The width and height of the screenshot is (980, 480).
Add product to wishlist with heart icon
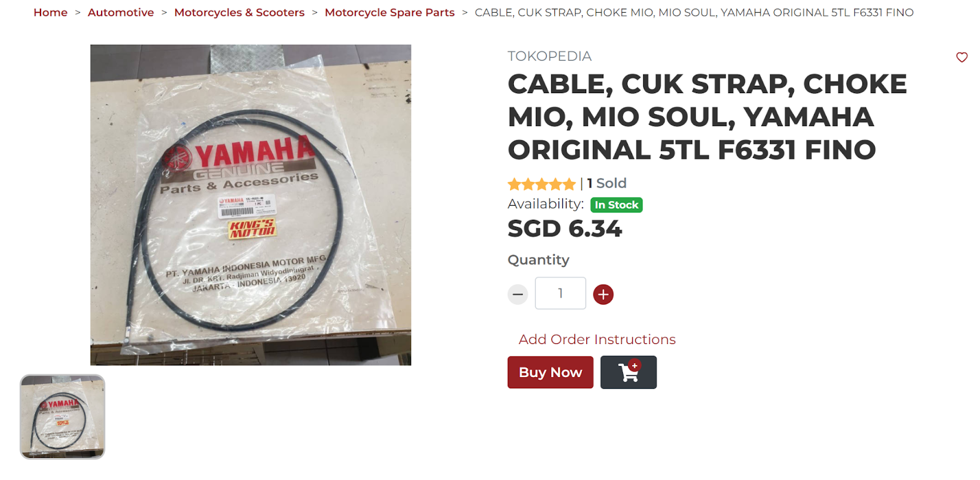pos(962,57)
